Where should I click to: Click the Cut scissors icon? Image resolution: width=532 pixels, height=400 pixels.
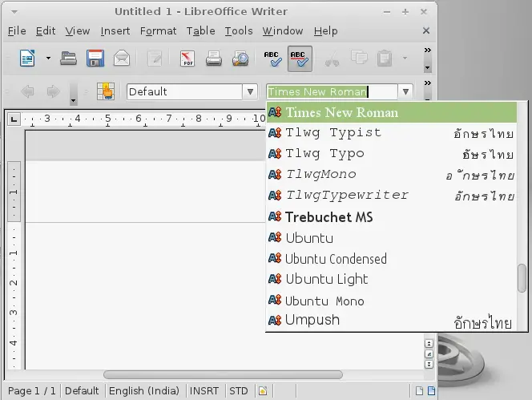332,59
